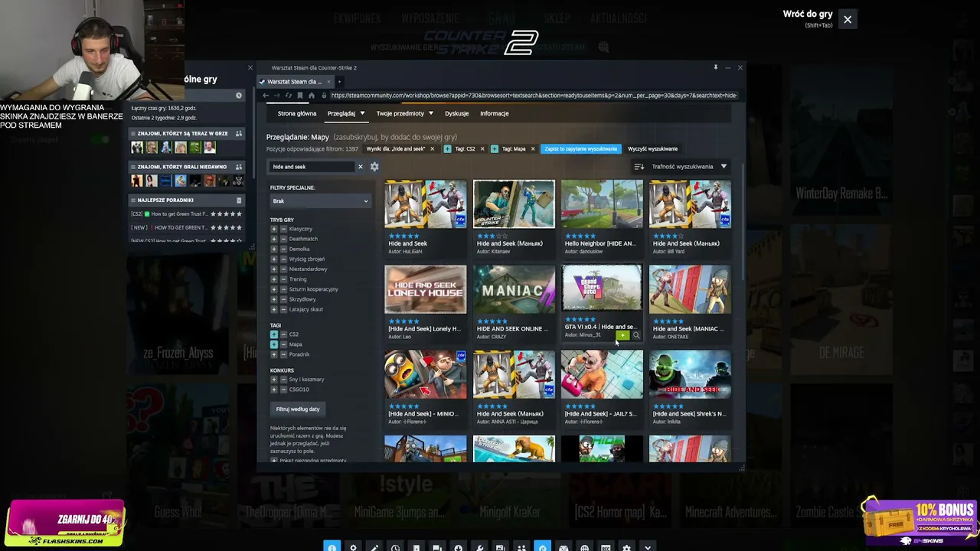Remove the 'Wyniki dla: hide and seek' filter

click(432, 149)
